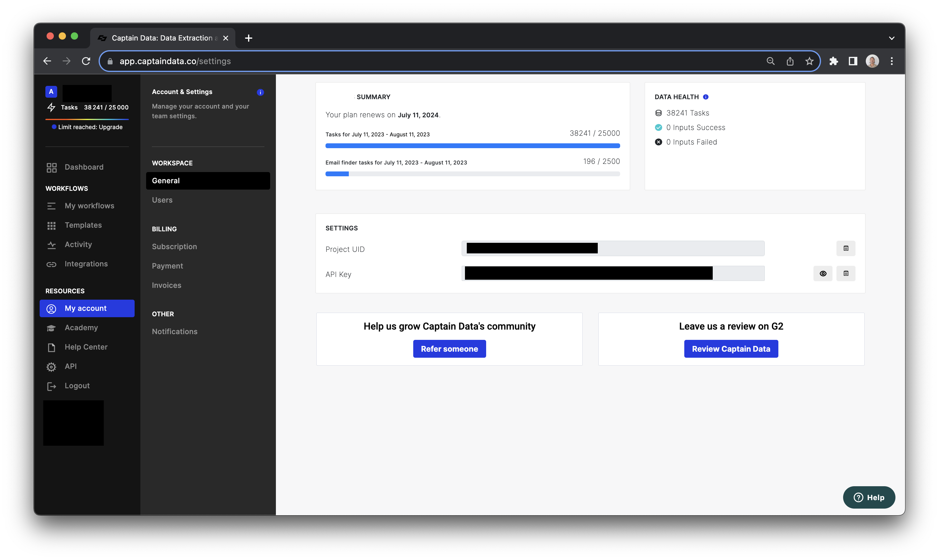The image size is (939, 560).
Task: Click the Academy graduation cap icon
Action: click(x=51, y=328)
